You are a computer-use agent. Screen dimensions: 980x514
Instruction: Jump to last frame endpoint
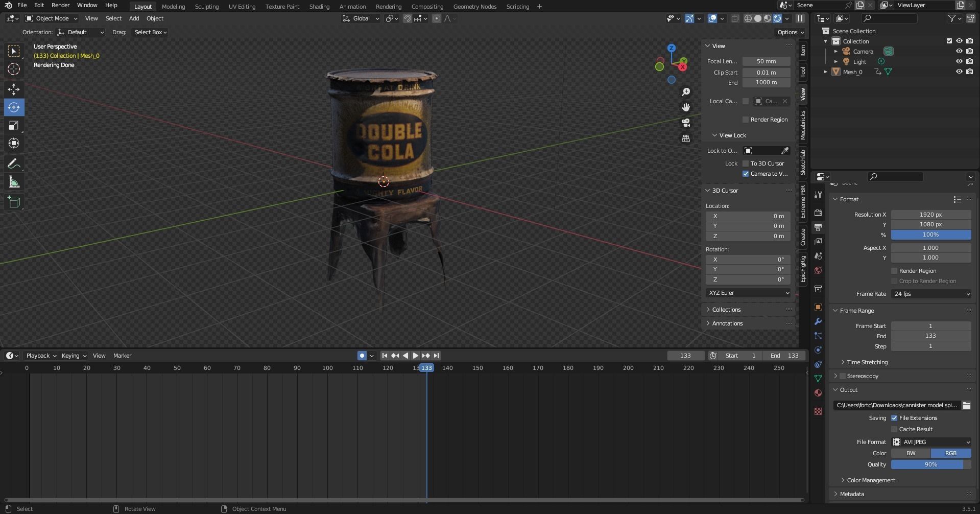coord(436,356)
